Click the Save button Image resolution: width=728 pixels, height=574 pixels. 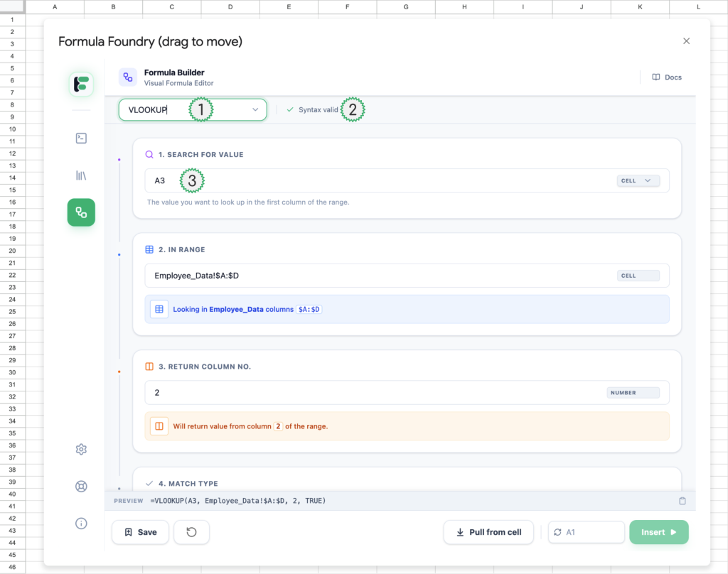click(x=140, y=532)
